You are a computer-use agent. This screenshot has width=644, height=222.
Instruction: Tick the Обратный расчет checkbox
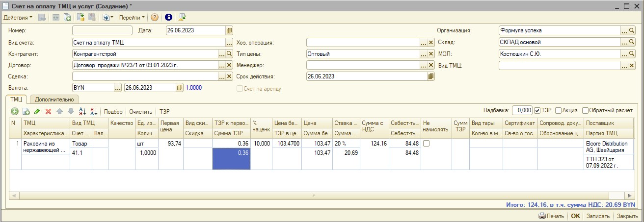(585, 110)
